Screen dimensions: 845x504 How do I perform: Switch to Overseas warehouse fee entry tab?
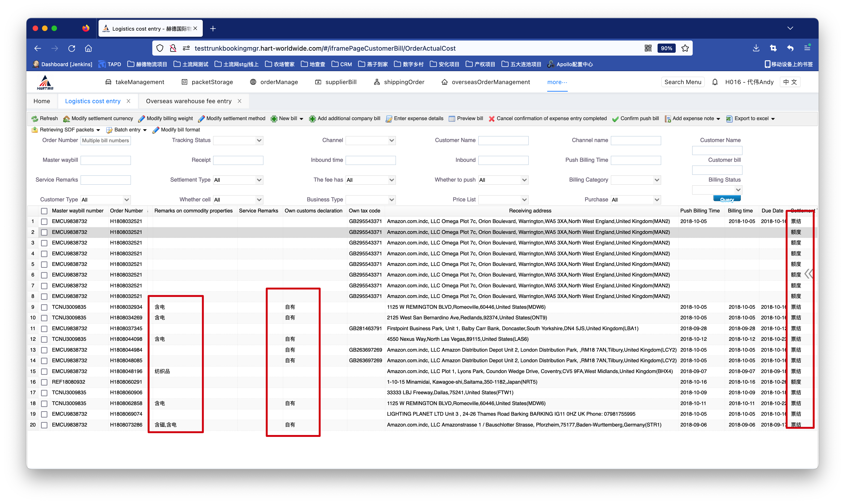(x=189, y=101)
